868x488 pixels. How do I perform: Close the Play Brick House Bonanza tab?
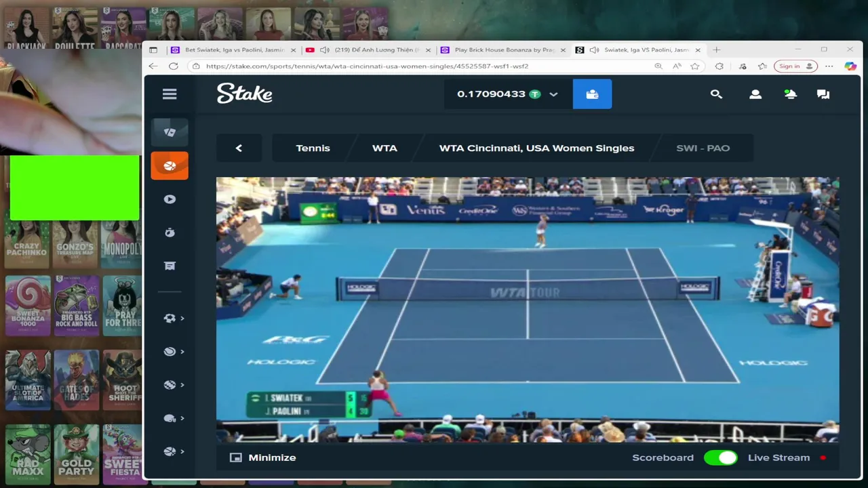point(563,50)
